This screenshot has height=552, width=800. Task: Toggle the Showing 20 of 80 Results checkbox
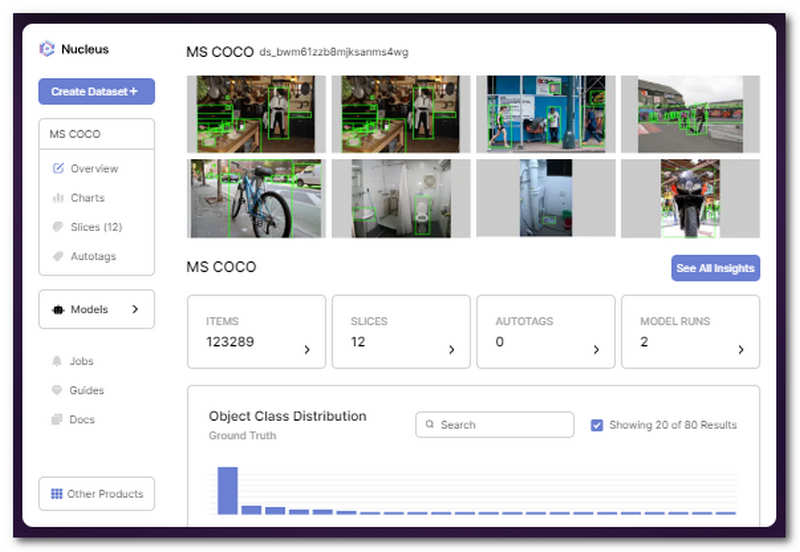(x=597, y=425)
